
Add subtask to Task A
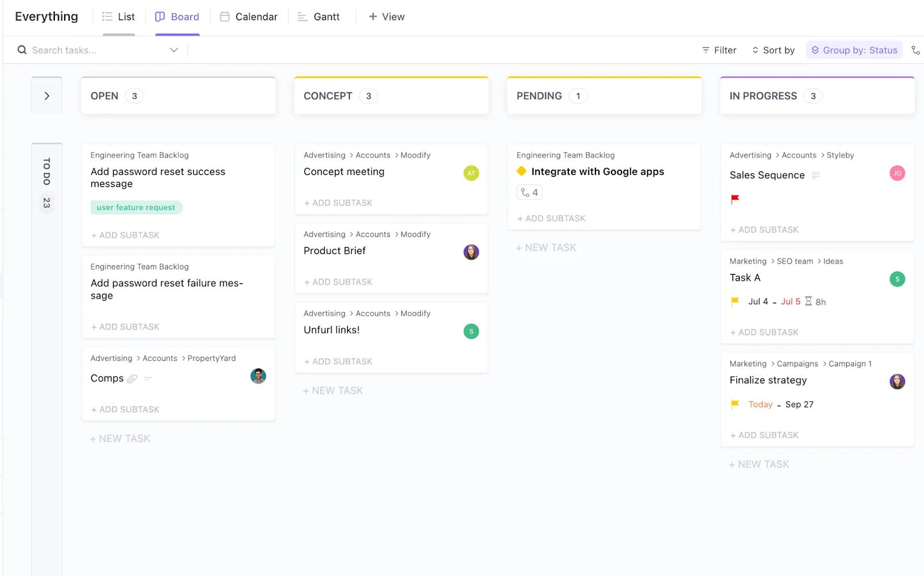(x=765, y=332)
